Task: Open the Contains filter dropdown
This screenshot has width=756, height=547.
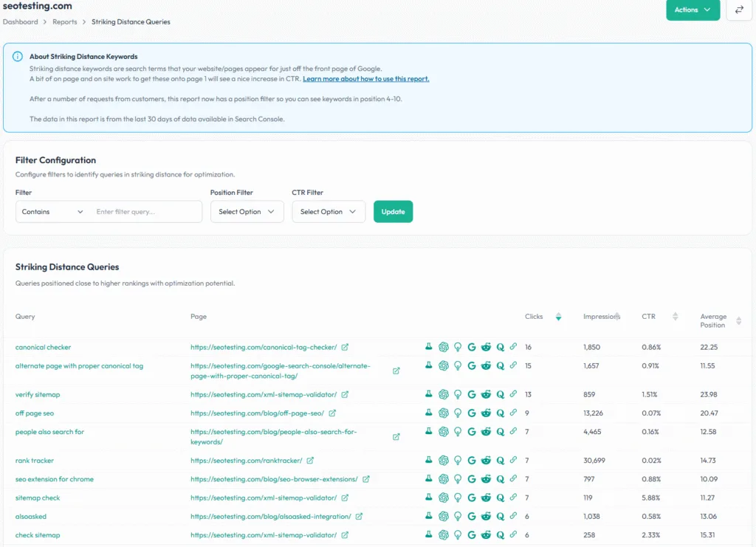Action: [x=51, y=212]
